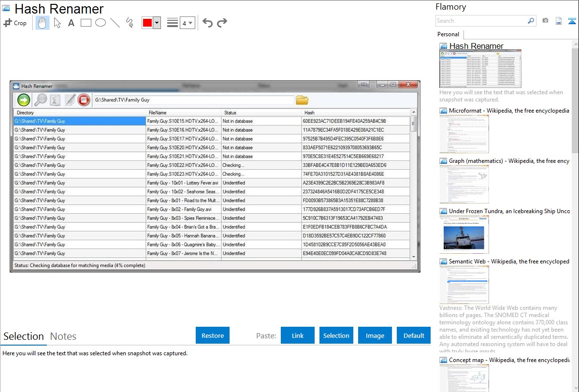Click the green start arrow in Hash Renamer
579x392 pixels.
coord(24,100)
